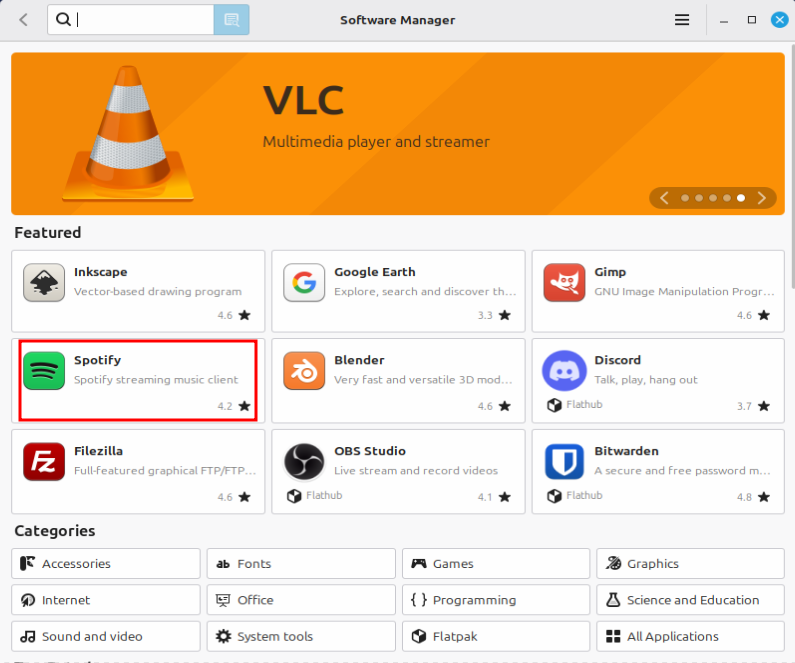Open the Games category

(x=496, y=564)
